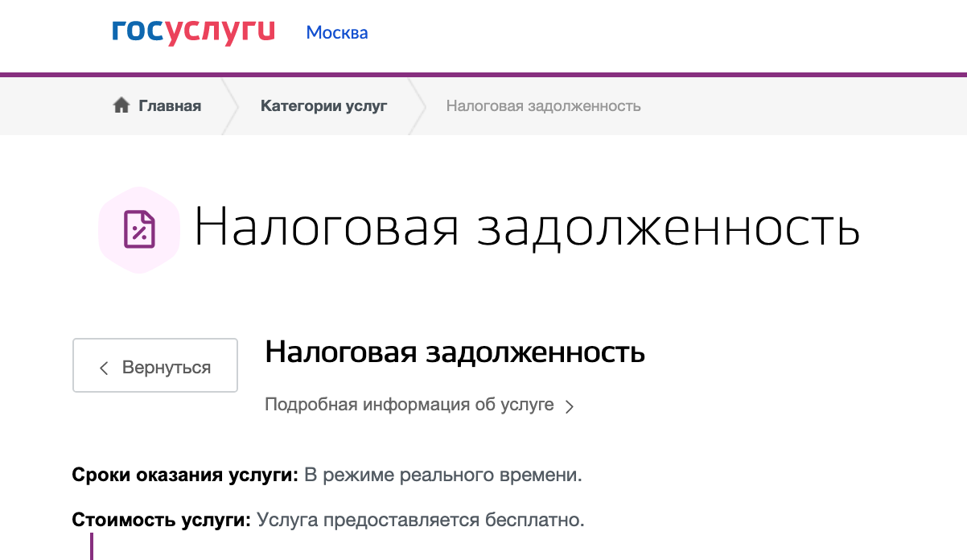This screenshot has height=560, width=967.
Task: Click the back chevron inside Вернуться button
Action: tap(103, 368)
